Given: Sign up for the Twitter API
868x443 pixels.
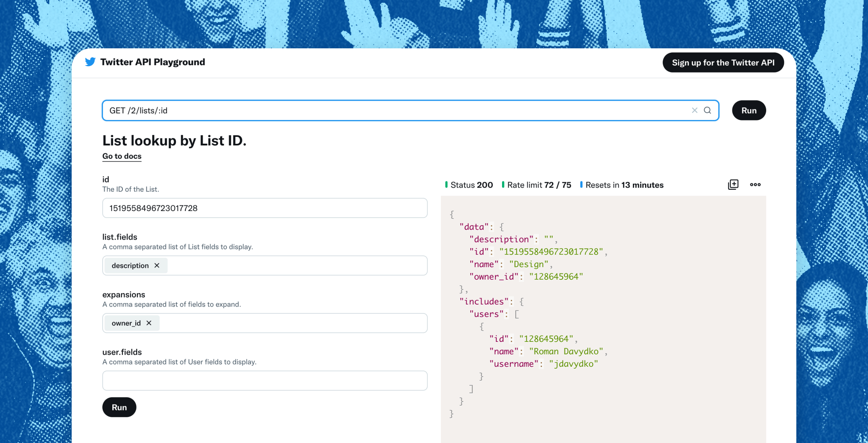Looking at the screenshot, I should tap(723, 62).
